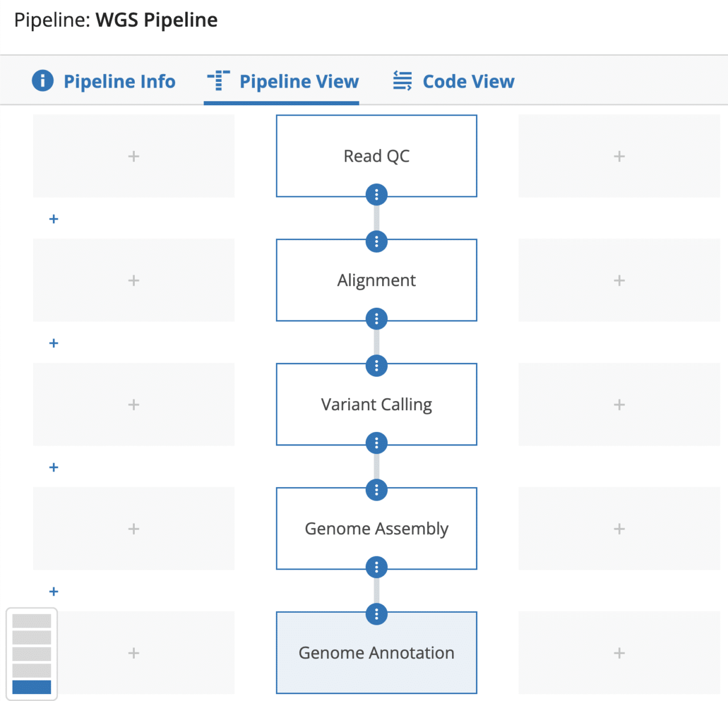Open the Pipeline Info tab
Viewport: 728px width, 701px height.
pos(119,81)
